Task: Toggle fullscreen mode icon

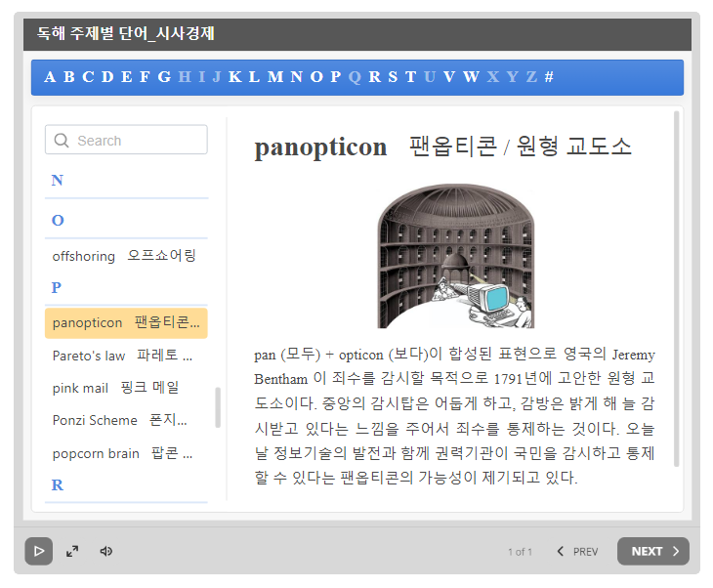Action: pyautogui.click(x=72, y=551)
